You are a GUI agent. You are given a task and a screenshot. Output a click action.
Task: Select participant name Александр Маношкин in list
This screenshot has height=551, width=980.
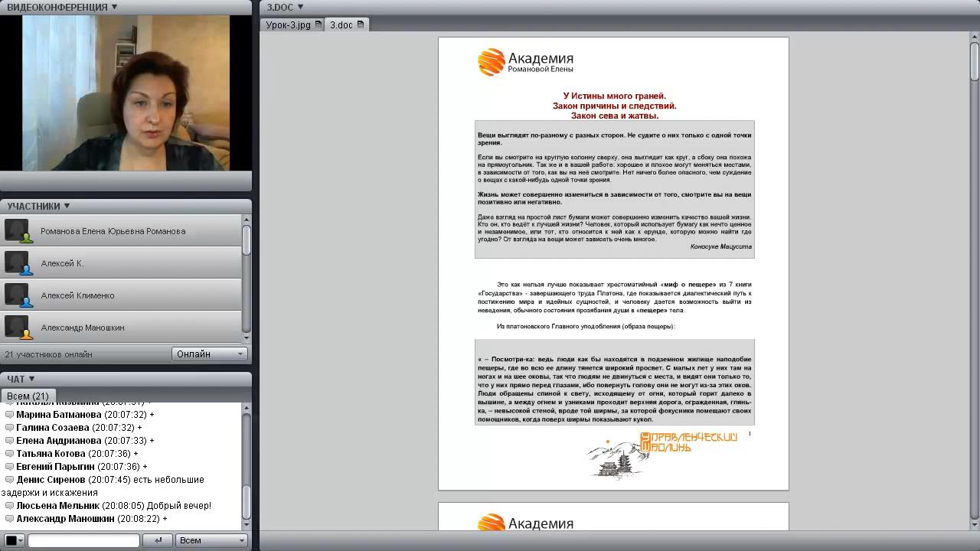tap(83, 328)
